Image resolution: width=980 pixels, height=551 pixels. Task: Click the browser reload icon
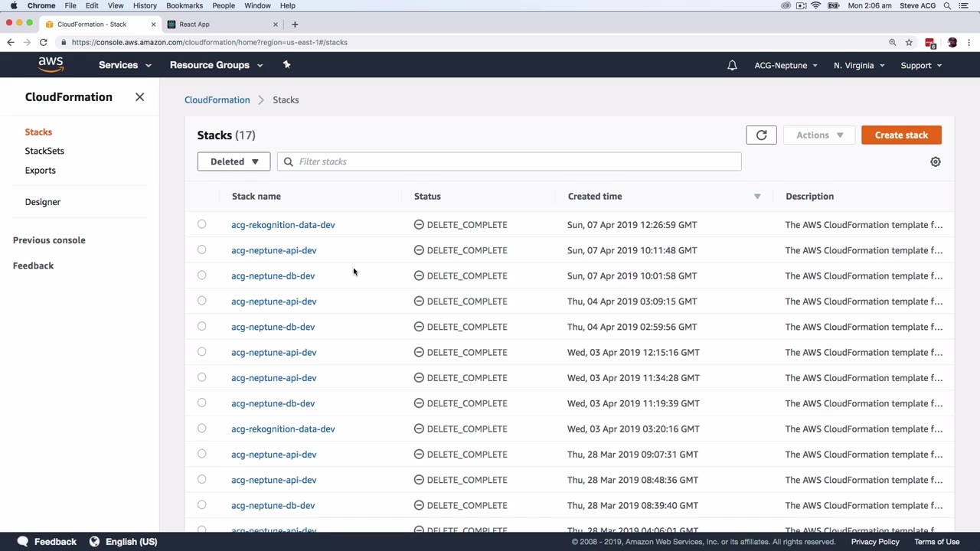pos(44,43)
